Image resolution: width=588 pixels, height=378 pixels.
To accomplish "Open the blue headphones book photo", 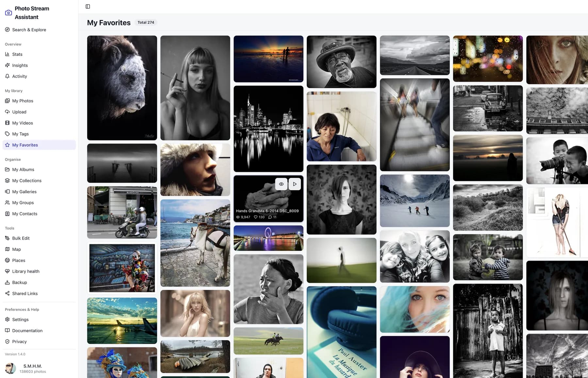I will click(x=342, y=332).
